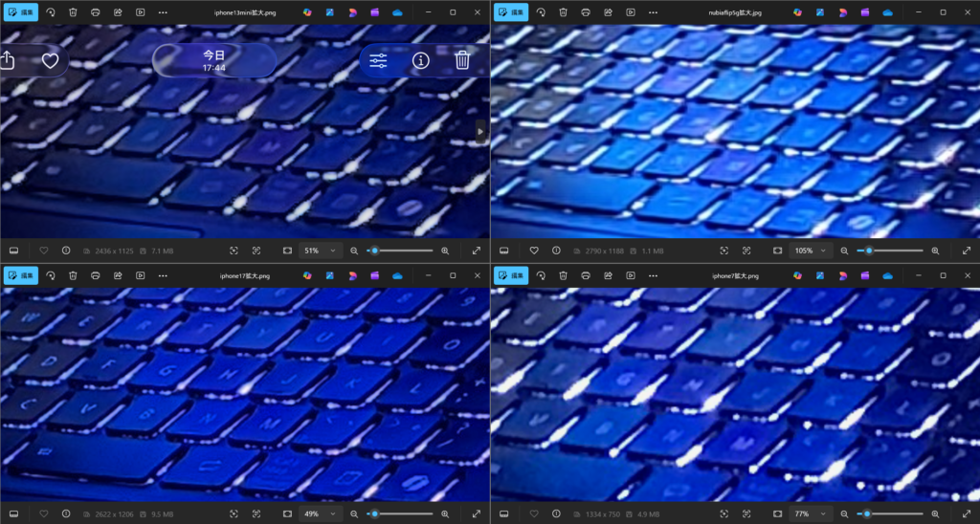Image resolution: width=980 pixels, height=524 pixels.
Task: Toggle filmstrip in the iphone17 window
Action: coord(14,513)
